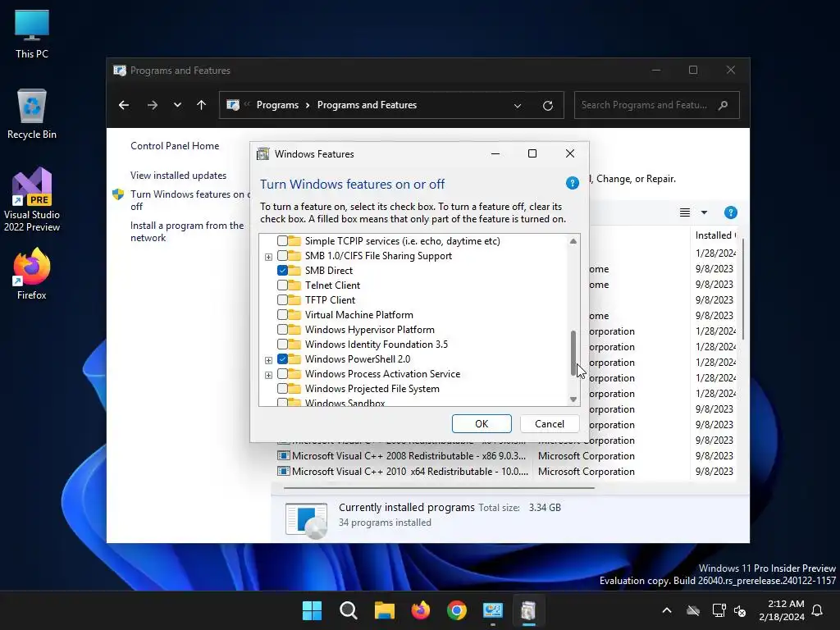Launch Firefox from the taskbar
This screenshot has height=630, width=840.
coord(421,610)
